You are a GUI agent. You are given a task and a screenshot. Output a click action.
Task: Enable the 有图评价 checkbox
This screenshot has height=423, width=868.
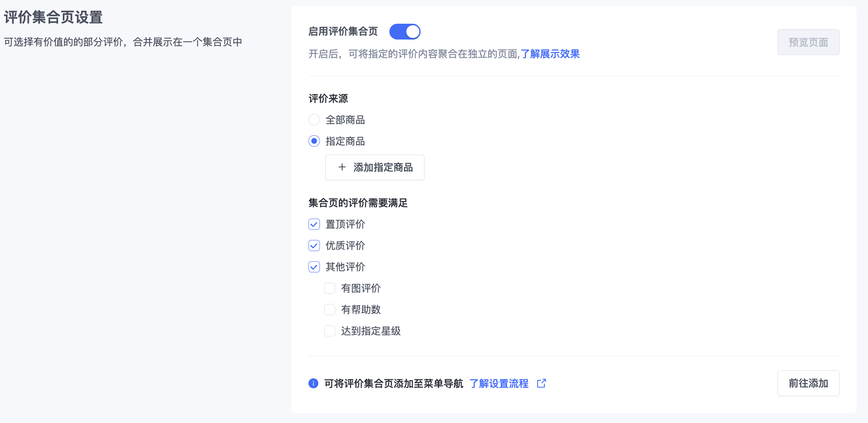(330, 288)
